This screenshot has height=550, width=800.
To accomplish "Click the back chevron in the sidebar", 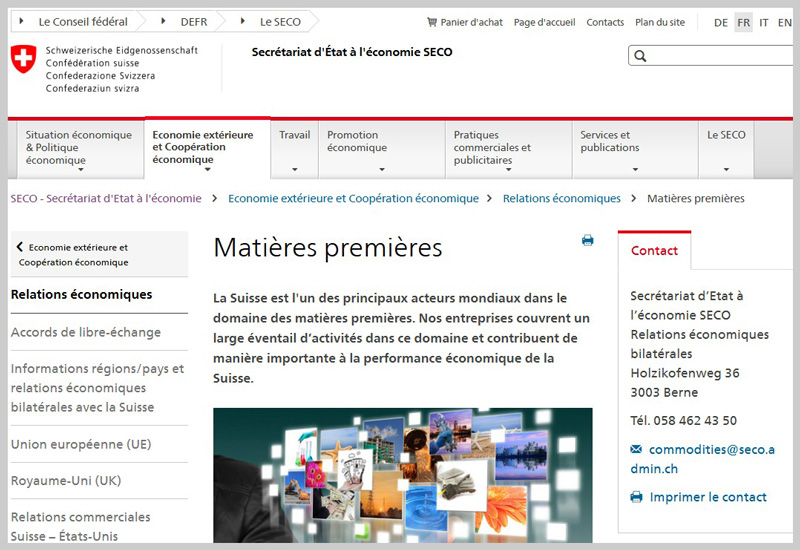I will click(20, 247).
